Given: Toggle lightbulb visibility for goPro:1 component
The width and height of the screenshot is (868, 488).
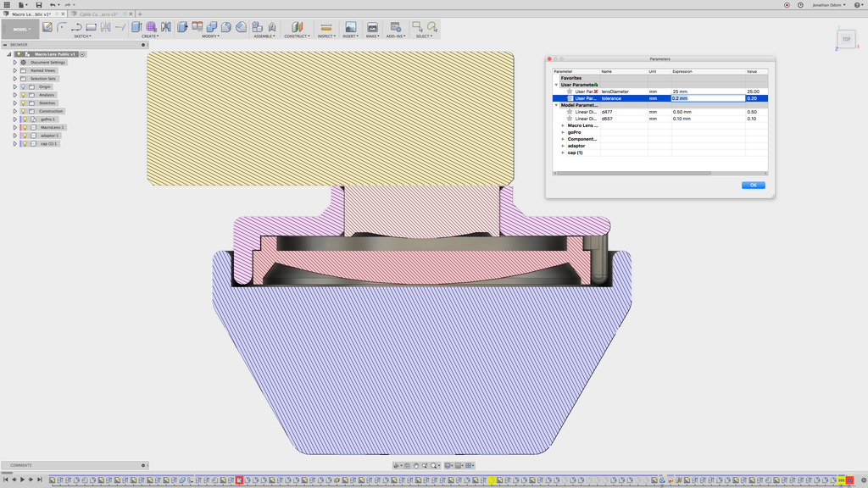Looking at the screenshot, I should click(x=24, y=119).
